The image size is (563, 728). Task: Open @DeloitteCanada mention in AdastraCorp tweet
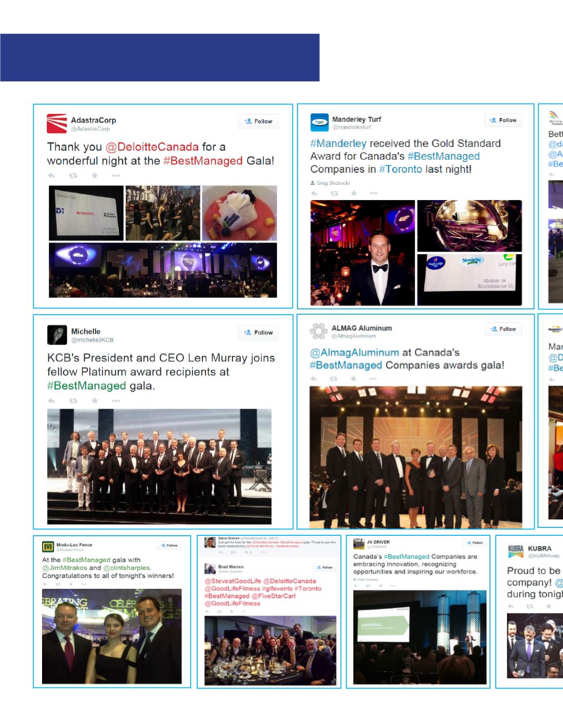pos(152,147)
